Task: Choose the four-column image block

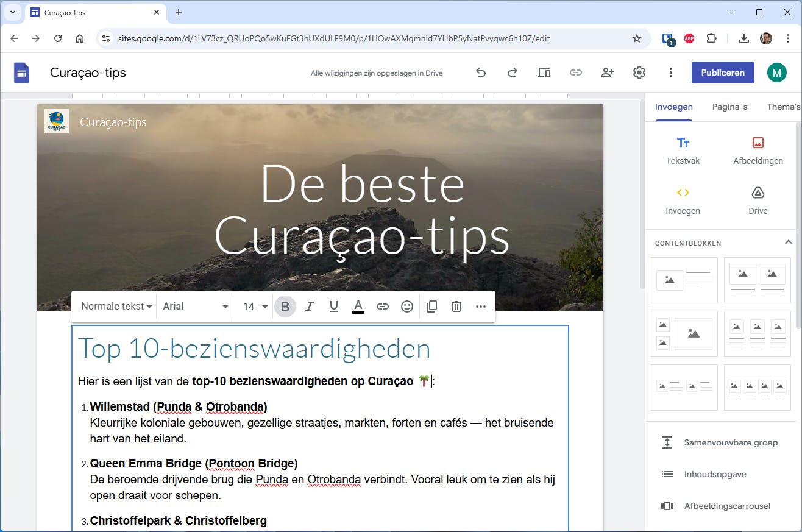Action: click(758, 388)
